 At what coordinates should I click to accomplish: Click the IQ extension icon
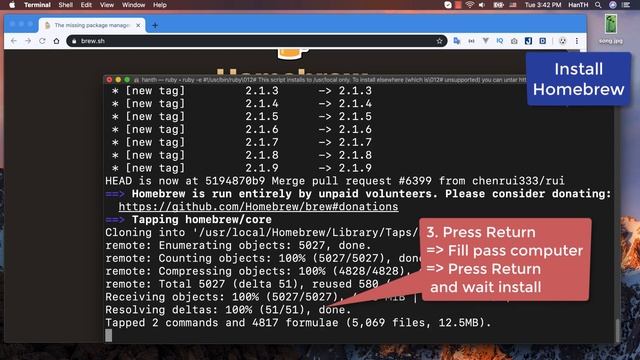tap(500, 41)
